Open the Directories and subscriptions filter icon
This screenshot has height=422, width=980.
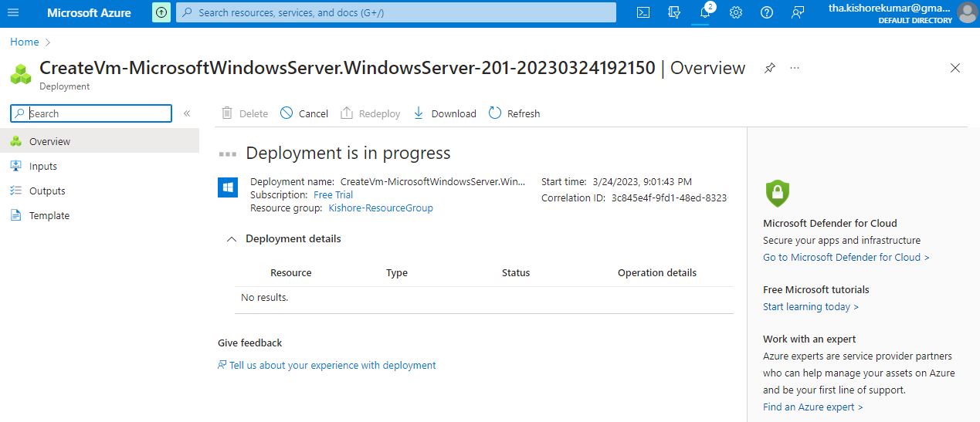674,12
